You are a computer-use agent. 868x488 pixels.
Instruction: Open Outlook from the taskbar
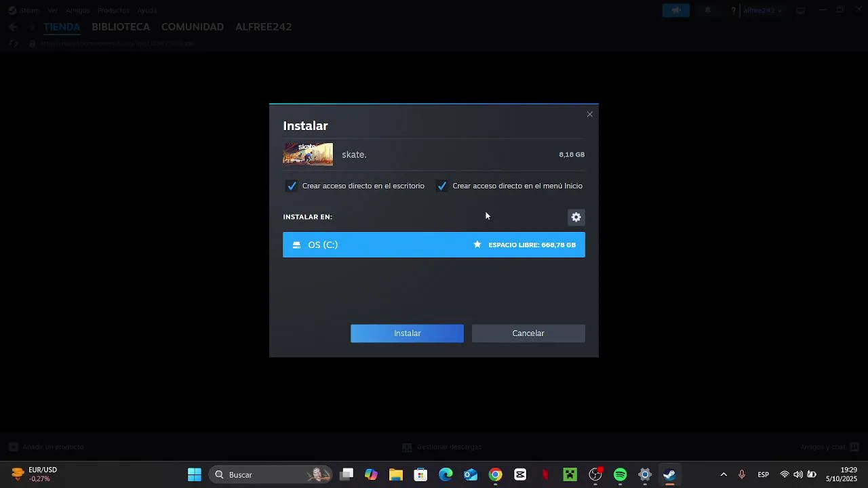471,474
